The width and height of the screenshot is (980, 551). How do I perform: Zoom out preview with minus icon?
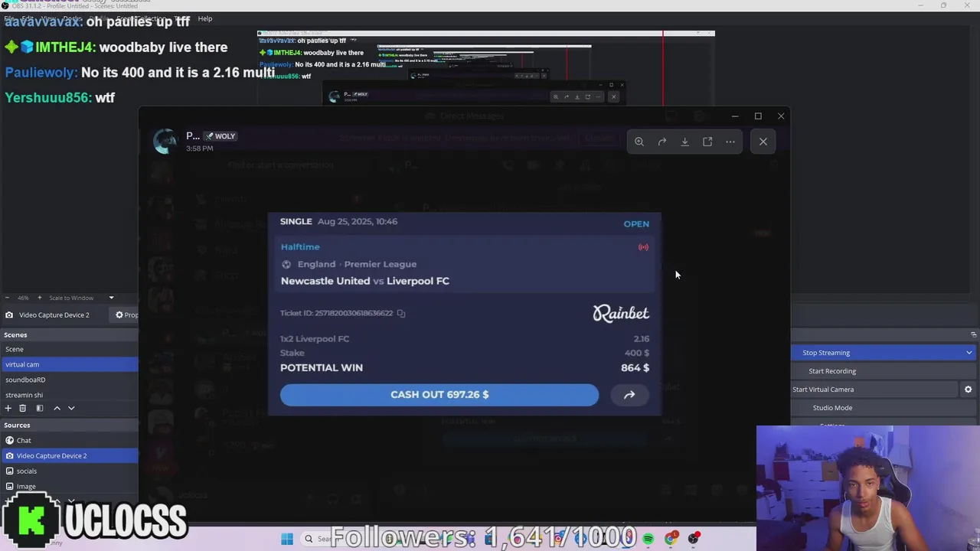coord(8,298)
